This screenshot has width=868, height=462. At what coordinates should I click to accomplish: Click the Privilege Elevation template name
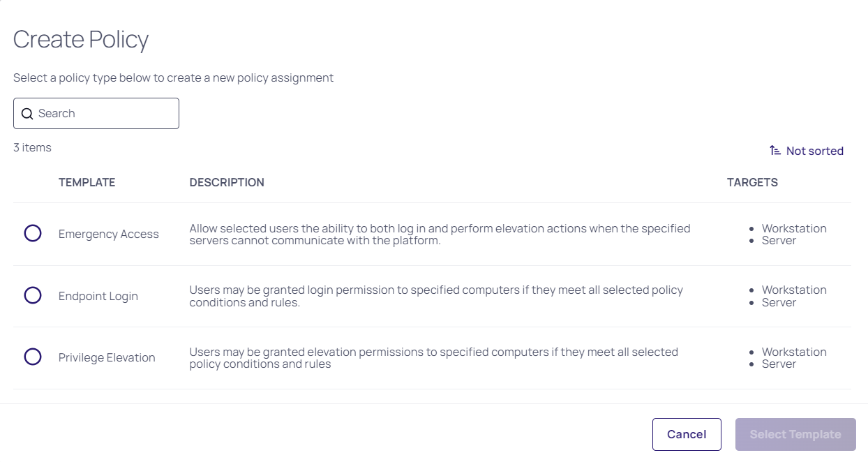click(x=107, y=357)
